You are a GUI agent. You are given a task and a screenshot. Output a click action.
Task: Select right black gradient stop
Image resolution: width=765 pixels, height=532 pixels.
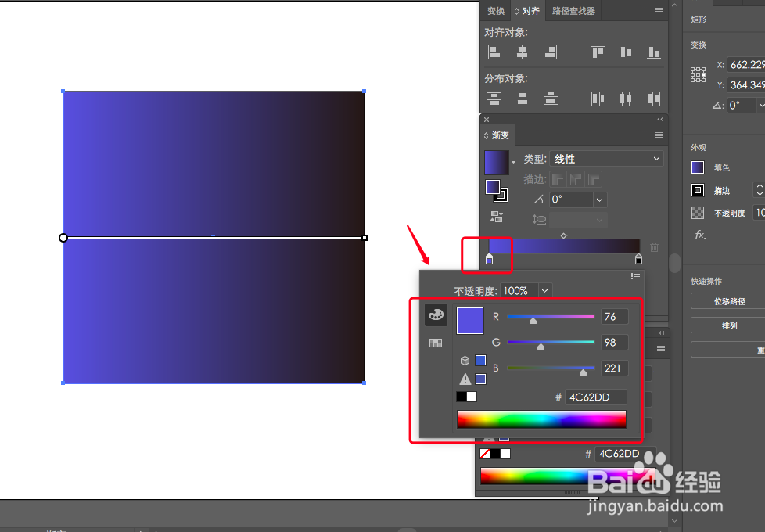tap(638, 259)
